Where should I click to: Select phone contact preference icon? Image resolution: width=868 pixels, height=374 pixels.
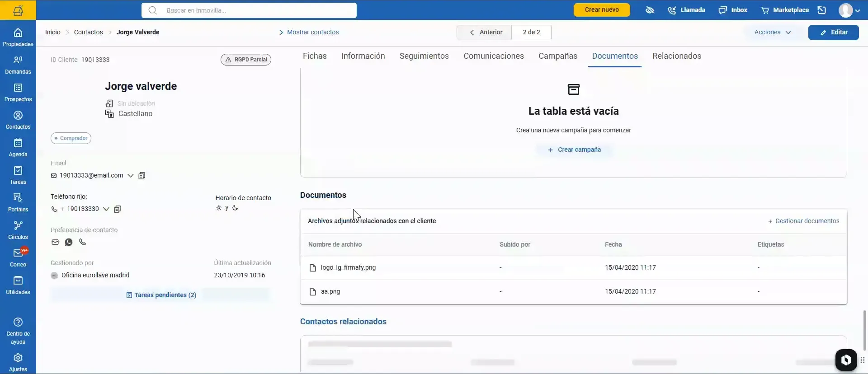click(82, 242)
